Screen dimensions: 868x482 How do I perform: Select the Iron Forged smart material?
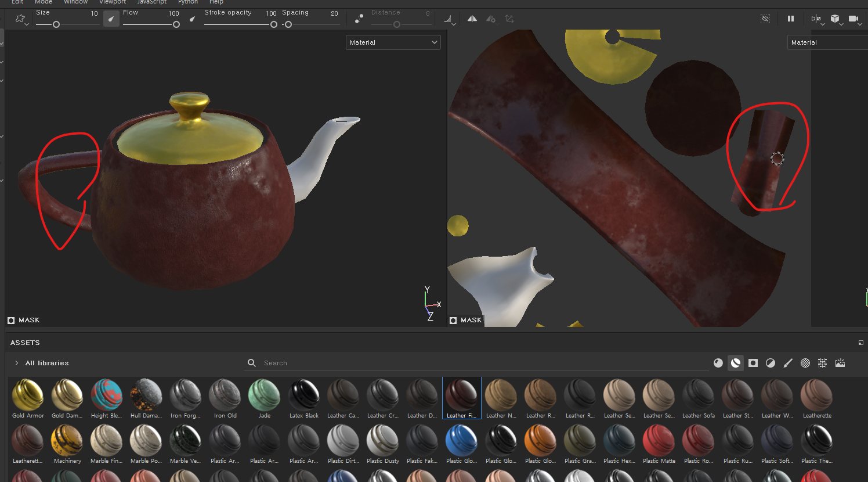click(186, 398)
